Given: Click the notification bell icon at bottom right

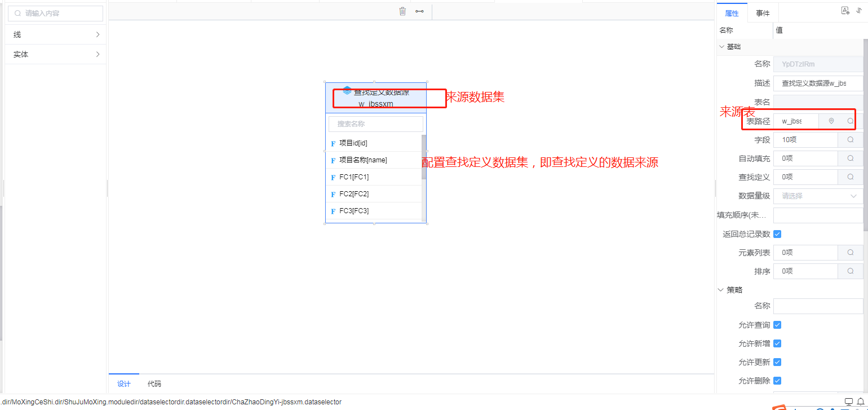Looking at the screenshot, I should [861, 402].
